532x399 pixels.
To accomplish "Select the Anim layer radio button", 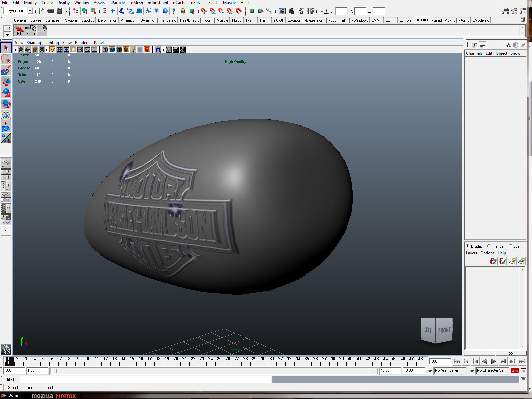I will [x=510, y=246].
